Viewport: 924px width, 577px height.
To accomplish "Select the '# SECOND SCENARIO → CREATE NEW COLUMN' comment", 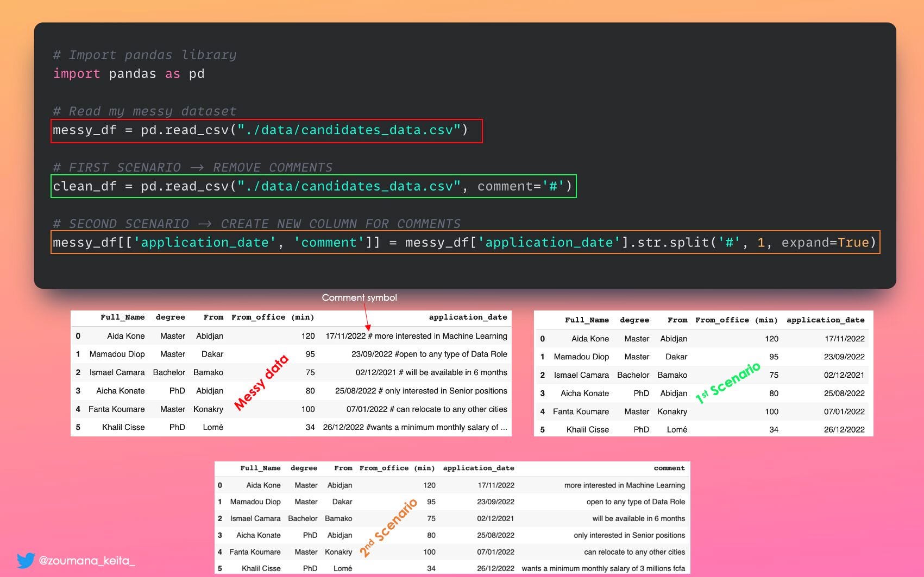I will click(256, 224).
